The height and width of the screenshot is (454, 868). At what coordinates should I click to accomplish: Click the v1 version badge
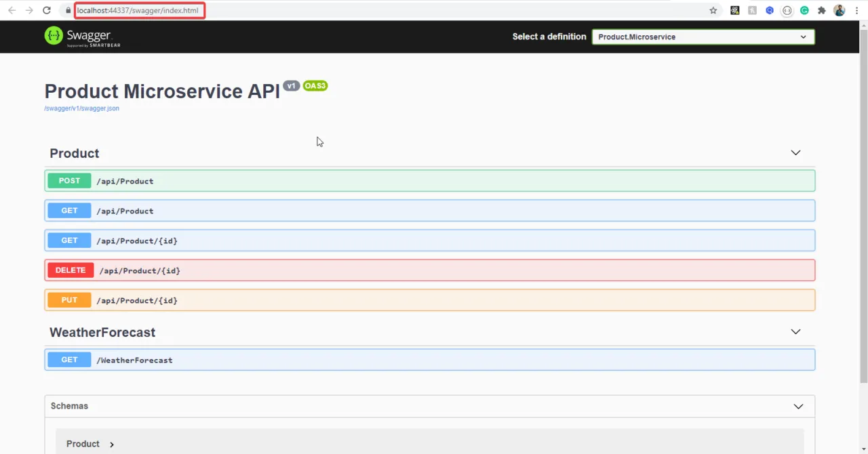tap(292, 85)
